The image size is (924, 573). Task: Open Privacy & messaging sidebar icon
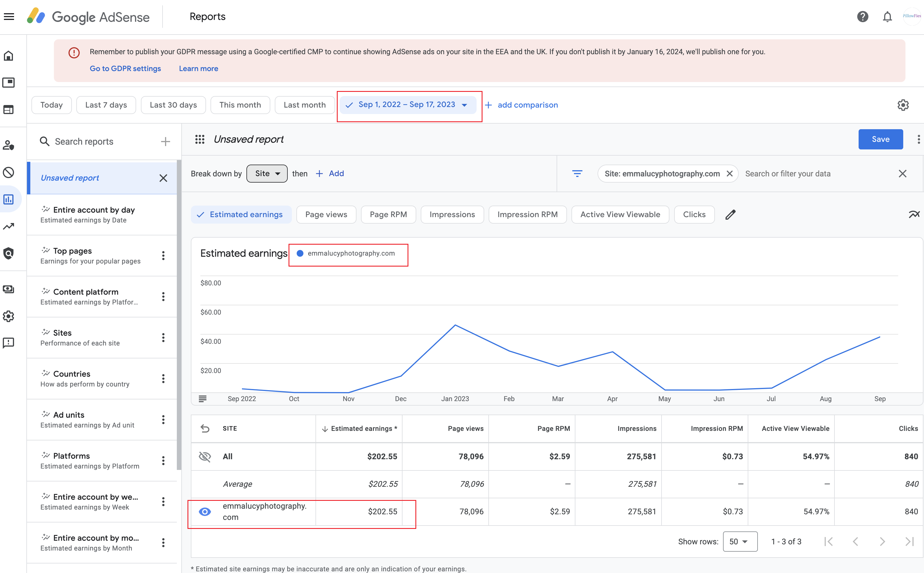[9, 145]
